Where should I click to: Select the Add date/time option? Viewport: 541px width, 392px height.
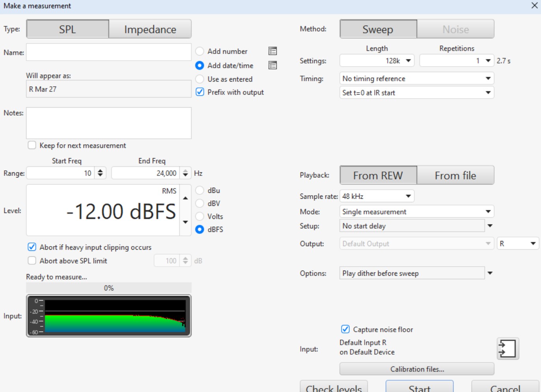(x=200, y=65)
